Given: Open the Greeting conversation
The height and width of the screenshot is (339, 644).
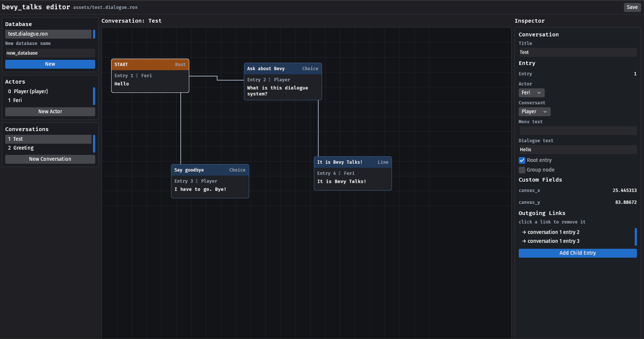Looking at the screenshot, I should (48, 148).
